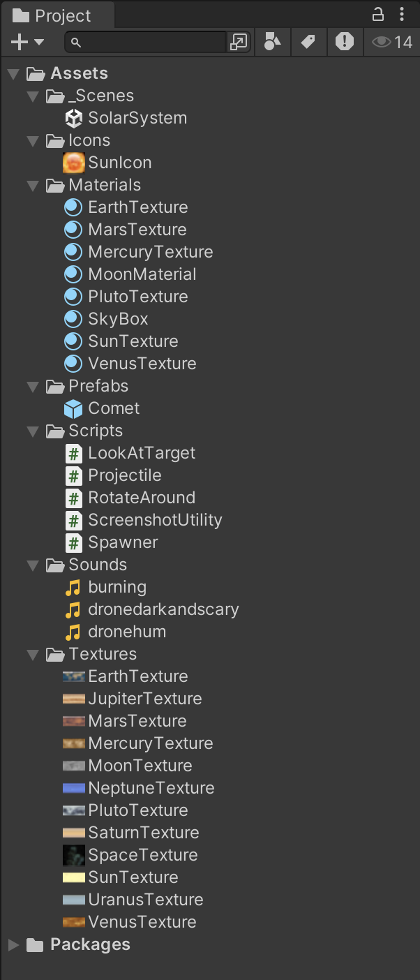
Task: Expand the Packages folder
Action: pyautogui.click(x=13, y=944)
